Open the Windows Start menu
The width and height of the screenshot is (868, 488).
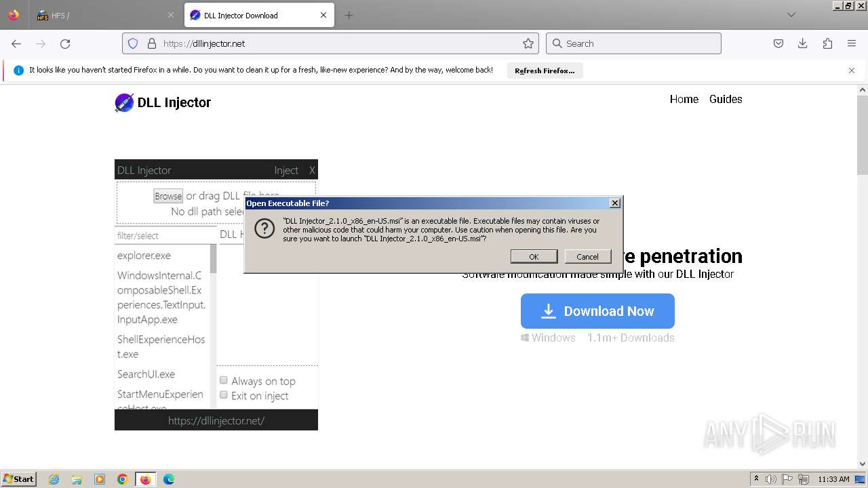click(18, 479)
